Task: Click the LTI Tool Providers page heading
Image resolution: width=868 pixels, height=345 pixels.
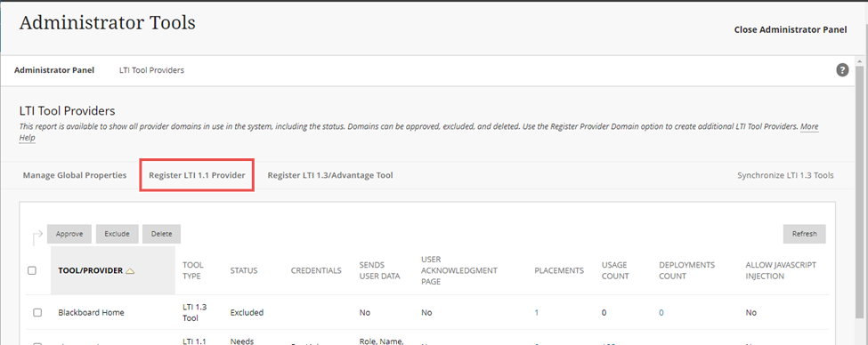Action: (67, 110)
